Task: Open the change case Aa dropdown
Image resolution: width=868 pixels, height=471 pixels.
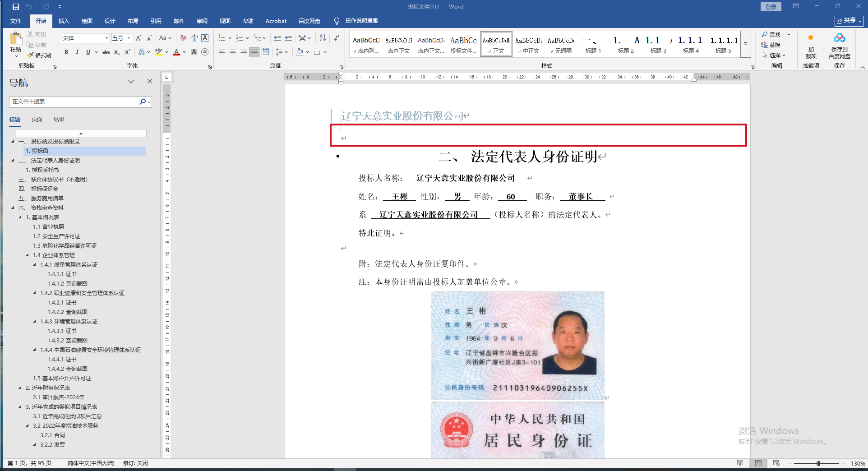Action: pos(165,38)
